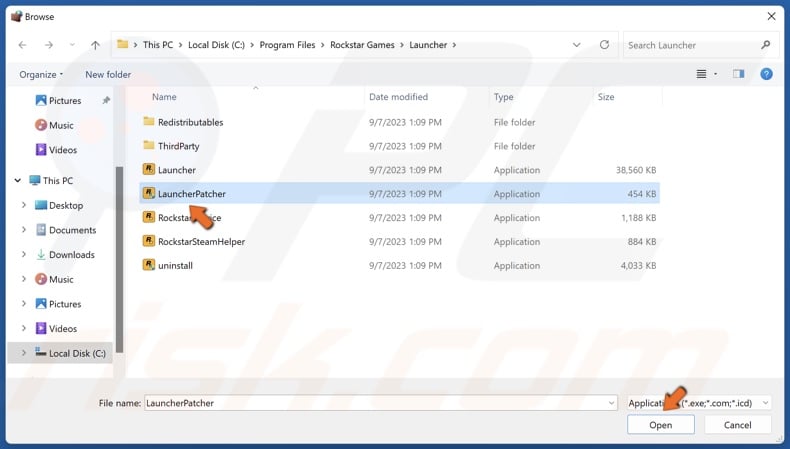Select Downloads in the navigation pane
The width and height of the screenshot is (790, 449).
click(71, 255)
